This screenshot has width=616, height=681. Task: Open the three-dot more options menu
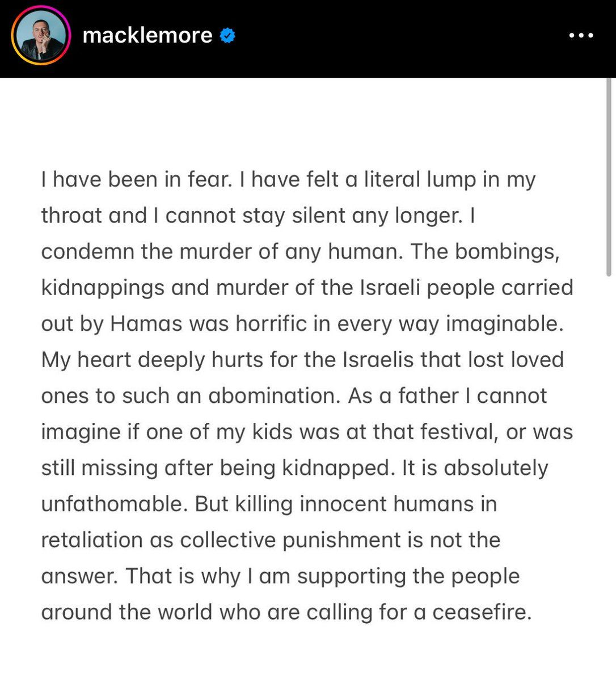(x=581, y=36)
